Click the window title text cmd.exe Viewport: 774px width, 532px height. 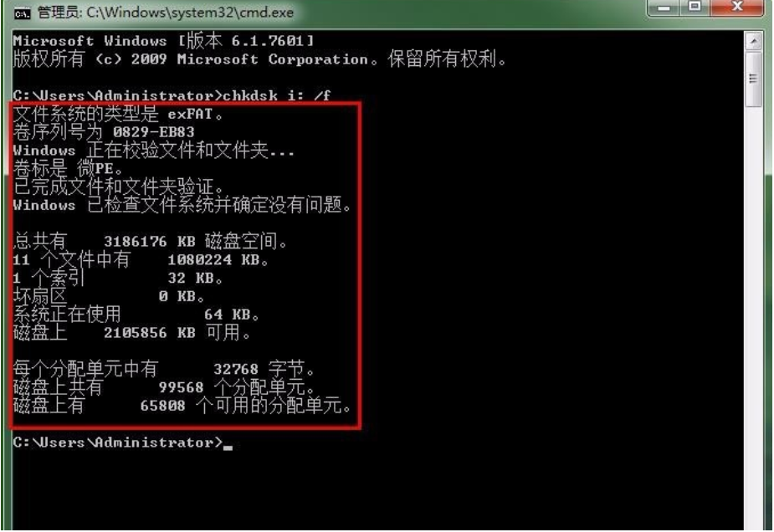(x=166, y=12)
